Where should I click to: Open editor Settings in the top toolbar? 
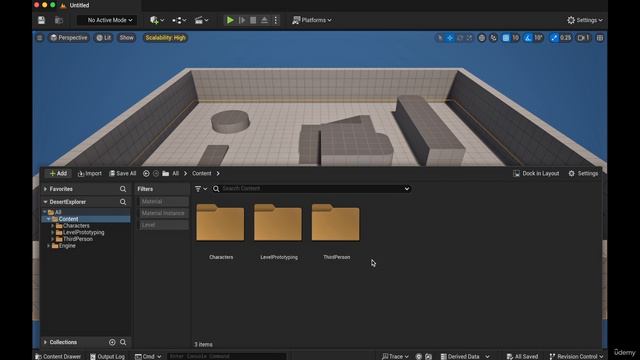584,20
